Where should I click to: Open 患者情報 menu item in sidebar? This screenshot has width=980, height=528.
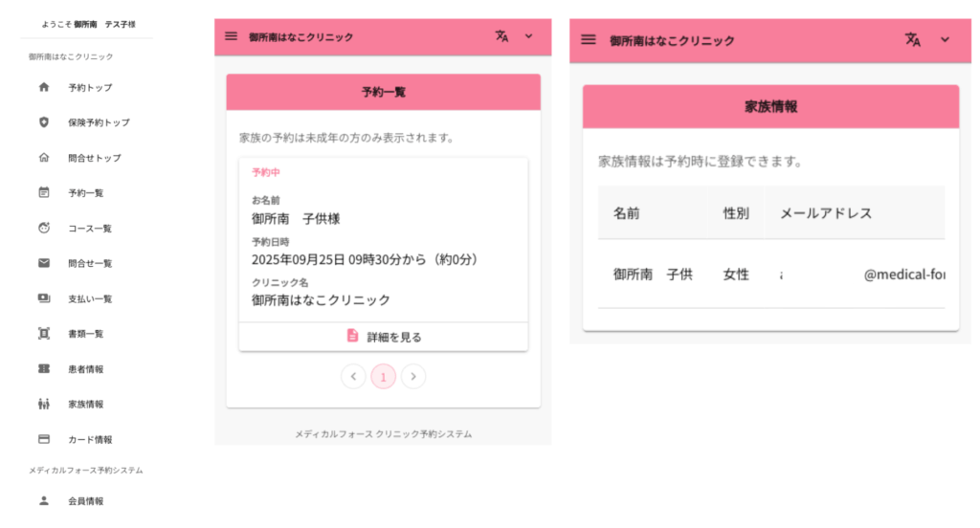(85, 369)
